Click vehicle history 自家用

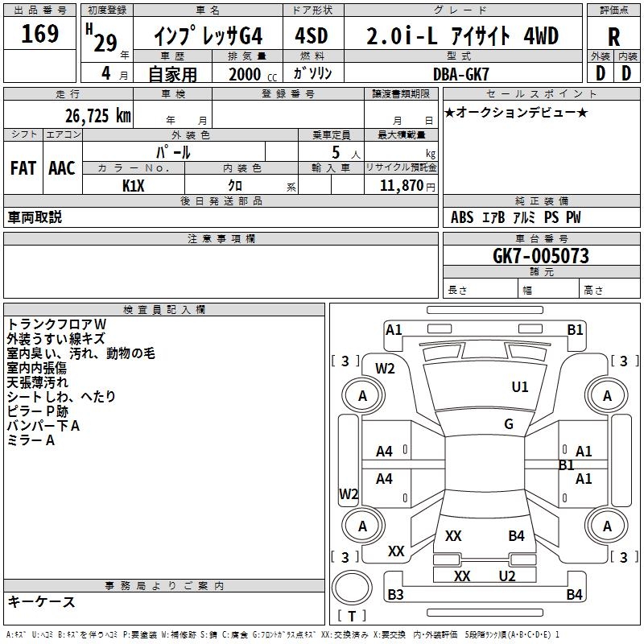(x=172, y=74)
